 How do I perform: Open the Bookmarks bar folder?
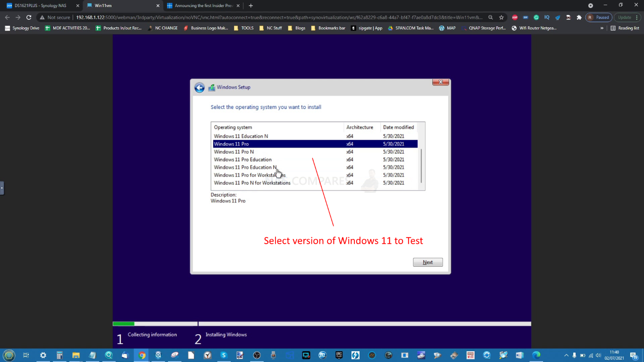point(328,28)
